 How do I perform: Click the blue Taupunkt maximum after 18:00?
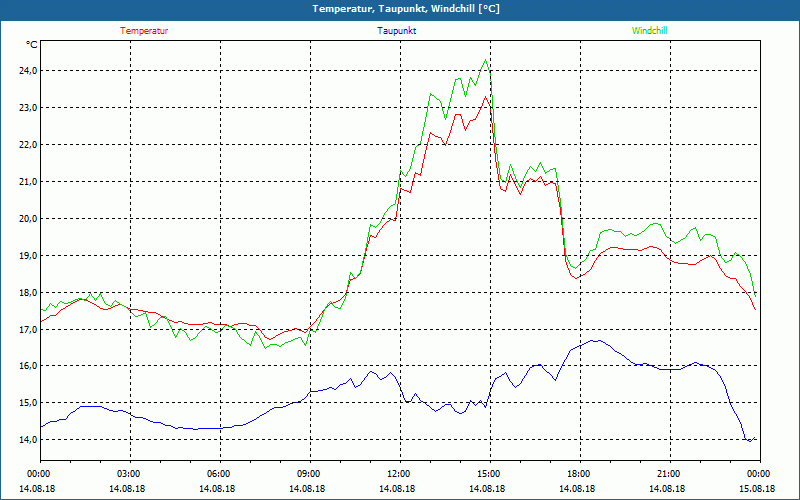point(595,340)
